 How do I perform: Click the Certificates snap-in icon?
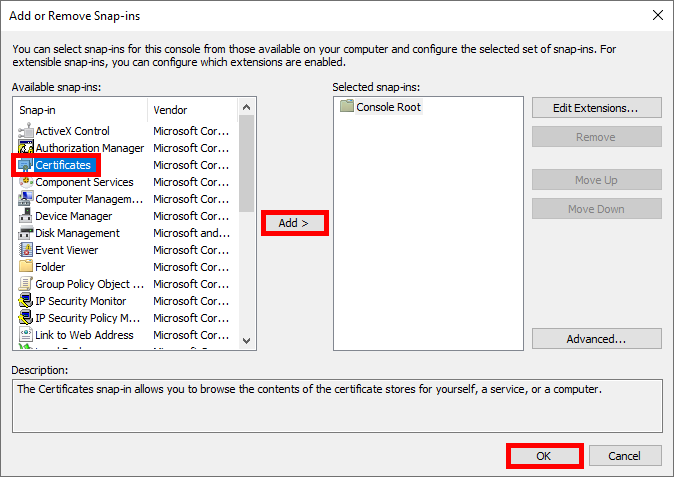coord(25,165)
